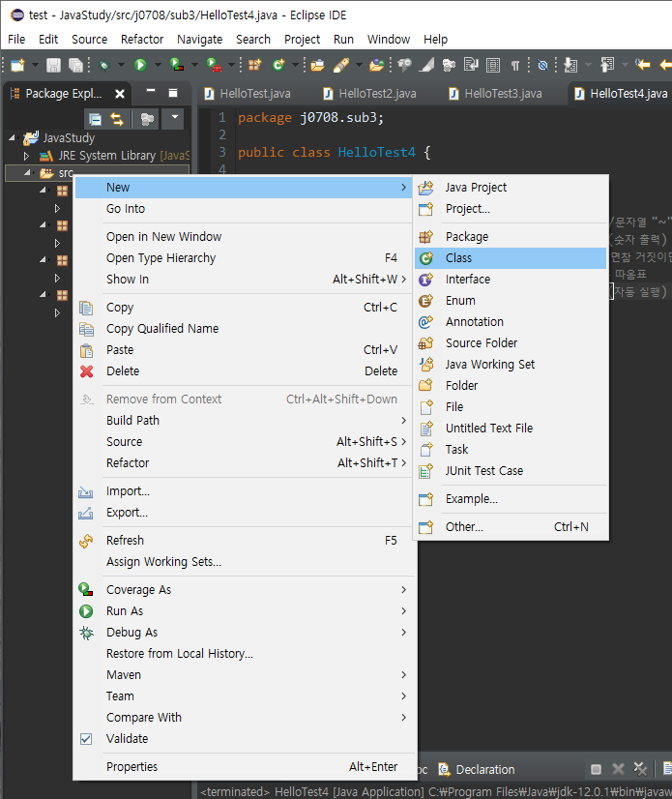Switch to the HelloTest2.java editor tab
Viewport: 672px width, 799px height.
pyautogui.click(x=370, y=94)
